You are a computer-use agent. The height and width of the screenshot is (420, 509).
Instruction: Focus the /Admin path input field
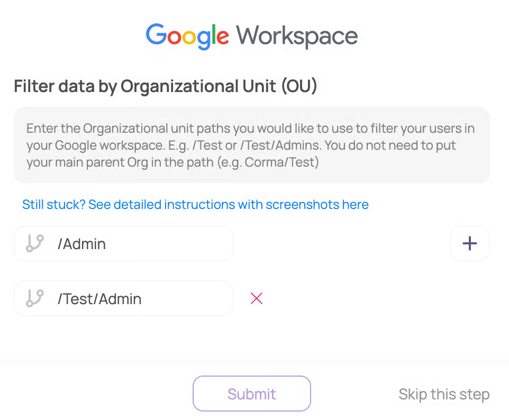click(x=142, y=244)
